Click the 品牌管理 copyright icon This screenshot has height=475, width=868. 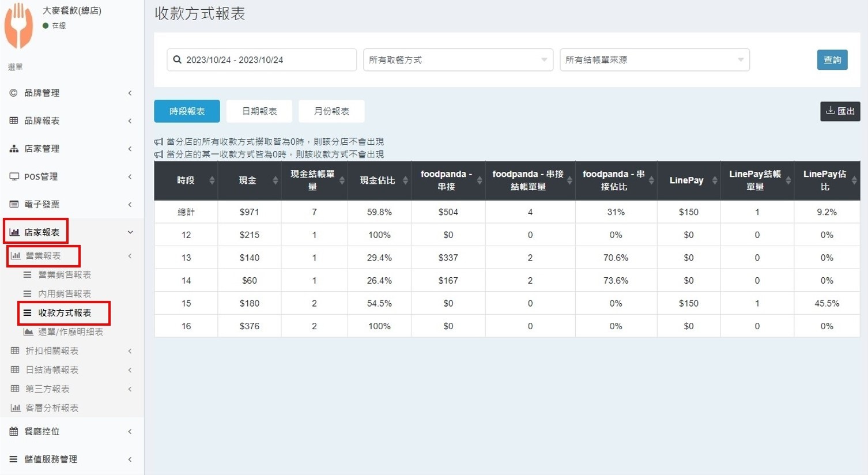(x=13, y=93)
